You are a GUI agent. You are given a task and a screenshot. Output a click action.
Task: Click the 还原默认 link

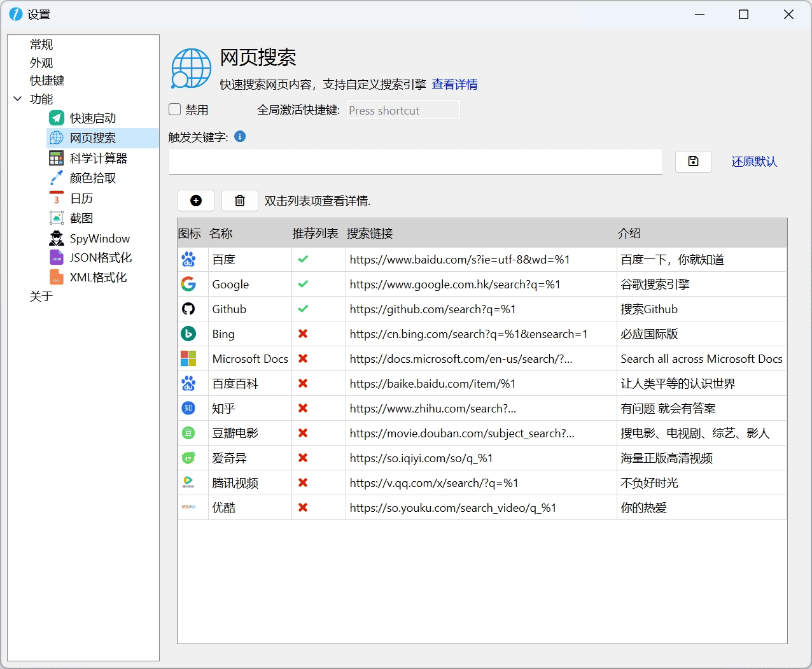(x=753, y=162)
